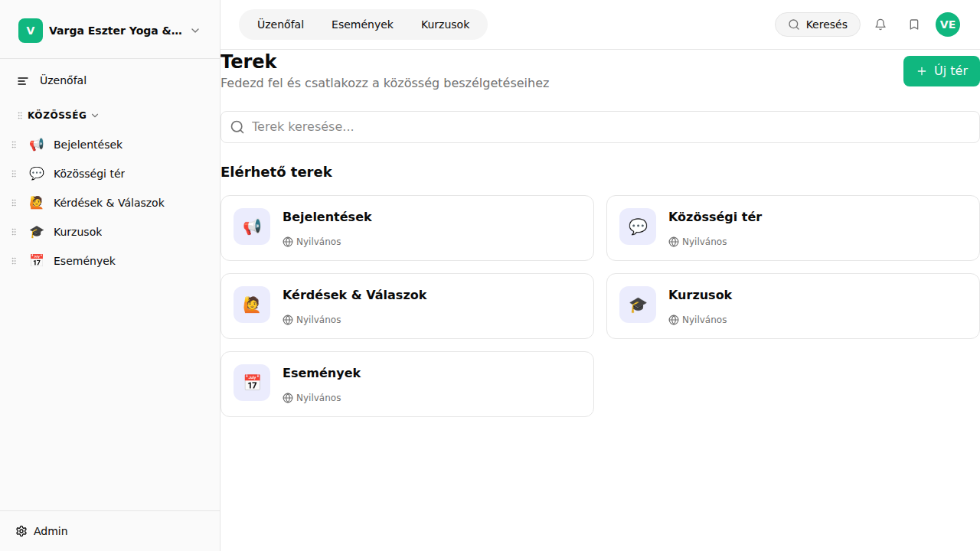Collapse the KÖZÖSSÉG sidebar section

coord(95,116)
